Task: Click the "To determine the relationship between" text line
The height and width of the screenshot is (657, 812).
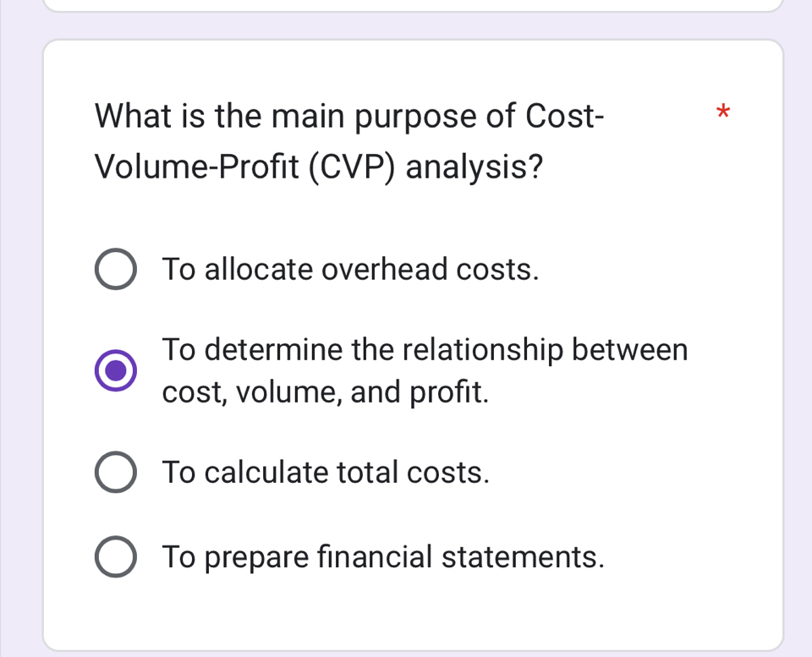Action: [x=425, y=348]
